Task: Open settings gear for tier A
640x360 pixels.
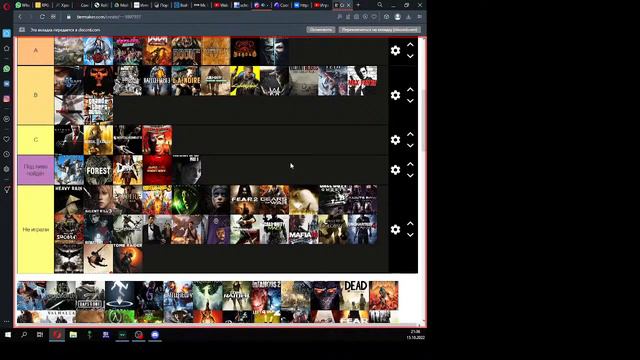Action: (x=395, y=51)
